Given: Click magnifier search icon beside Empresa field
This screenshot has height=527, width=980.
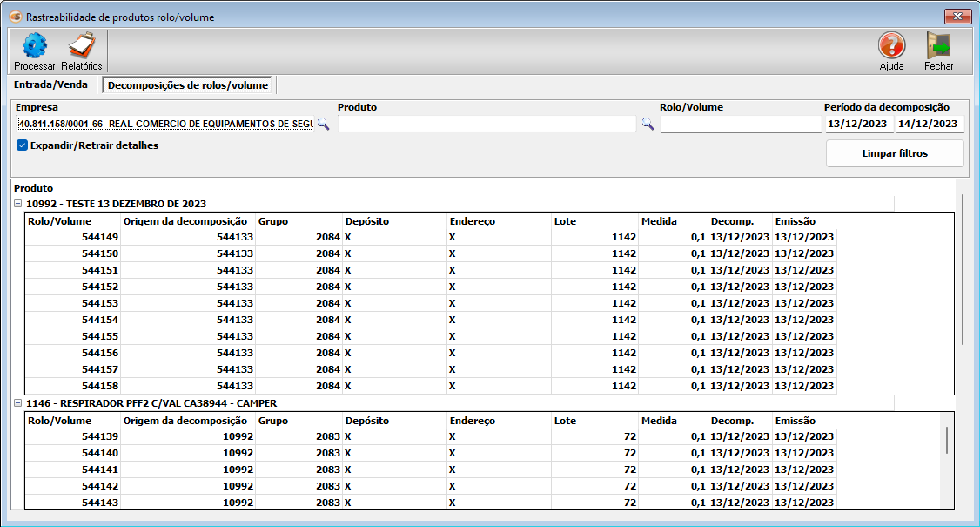Looking at the screenshot, I should click(322, 125).
